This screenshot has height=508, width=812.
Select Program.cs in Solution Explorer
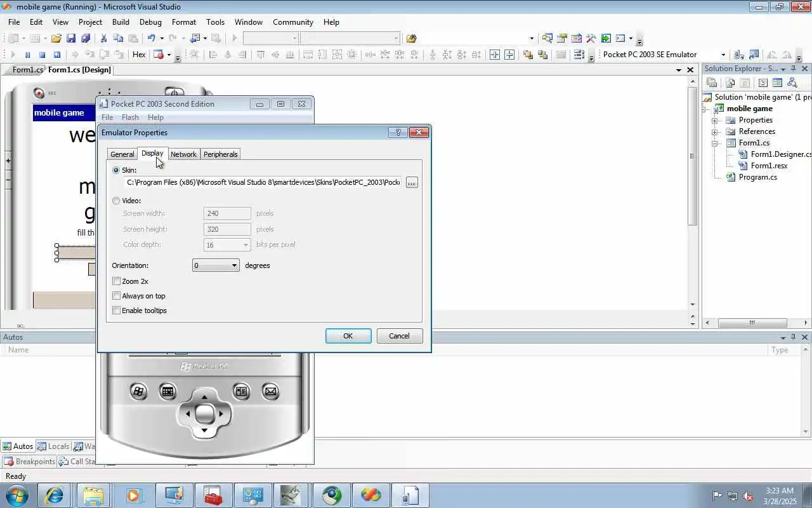[757, 177]
